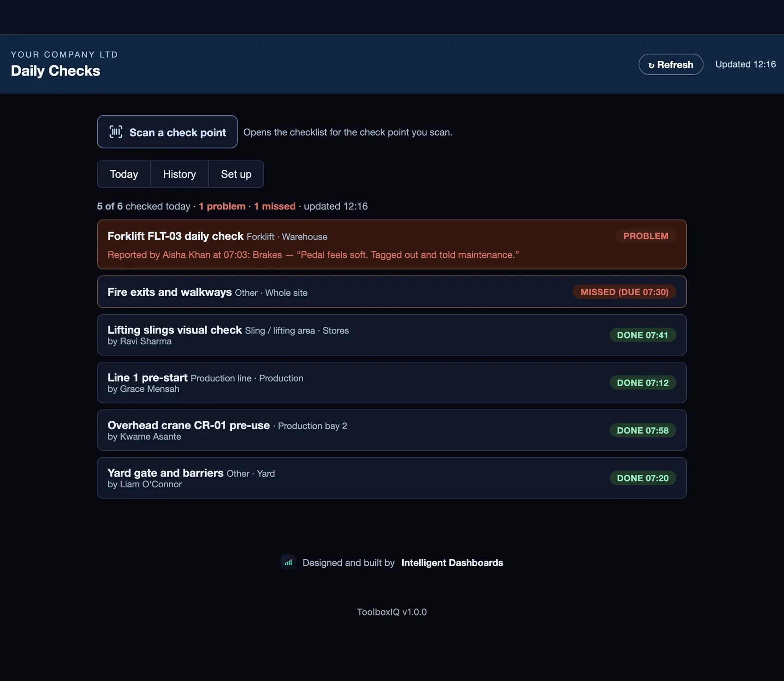Click the DONE 07:20 badge

(643, 478)
